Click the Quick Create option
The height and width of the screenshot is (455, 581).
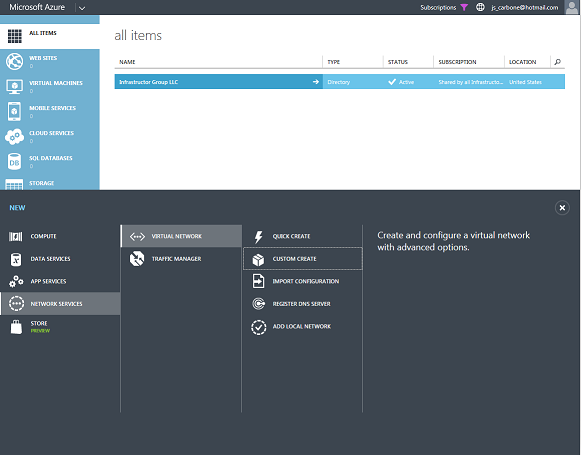tap(303, 236)
